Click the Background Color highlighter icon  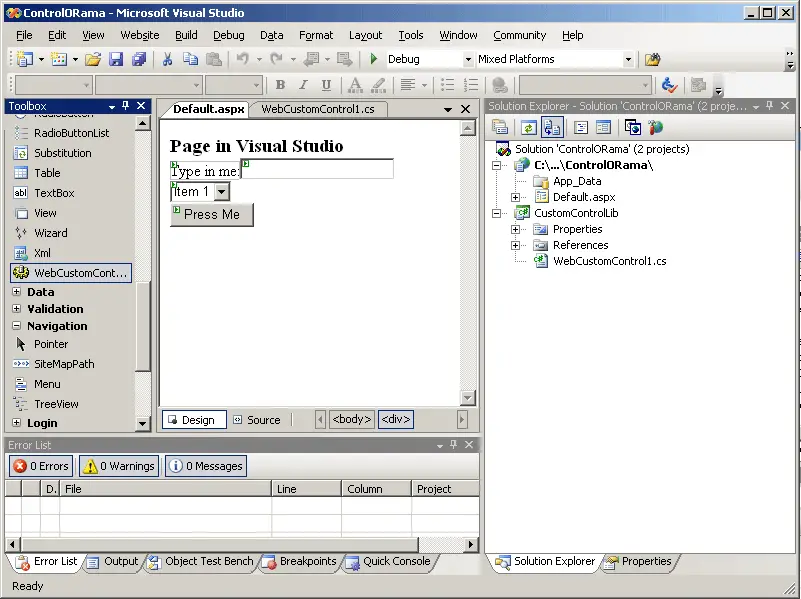click(379, 85)
